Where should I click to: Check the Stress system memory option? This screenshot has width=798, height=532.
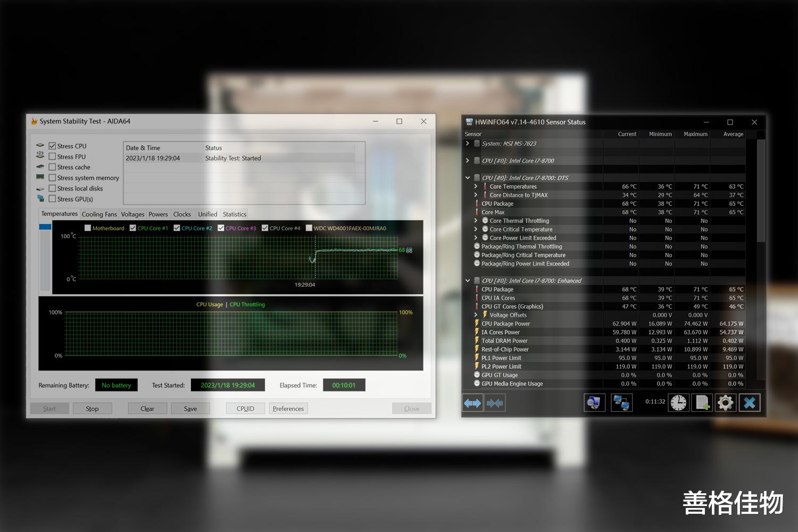point(52,178)
